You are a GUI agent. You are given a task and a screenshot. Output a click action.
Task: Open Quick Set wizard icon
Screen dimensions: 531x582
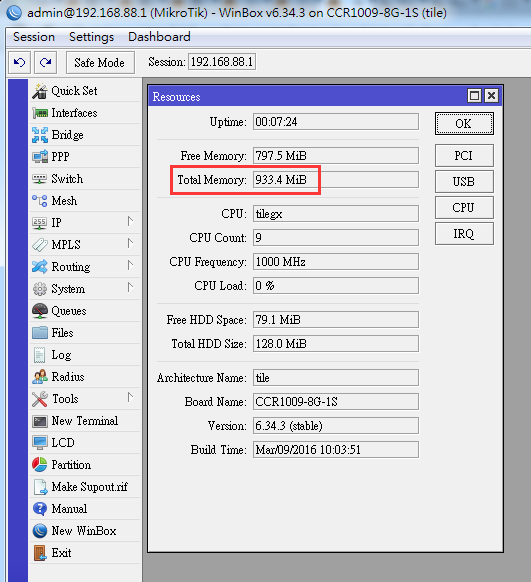(x=40, y=91)
